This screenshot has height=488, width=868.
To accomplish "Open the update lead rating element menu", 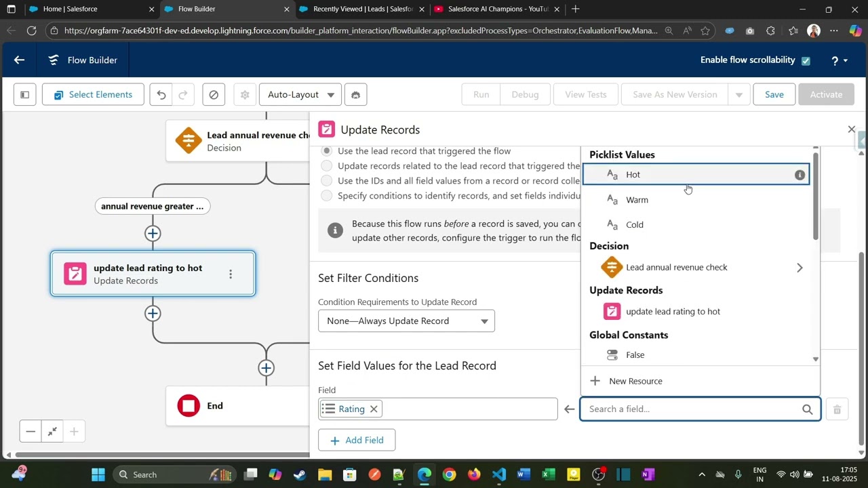I will tap(231, 274).
